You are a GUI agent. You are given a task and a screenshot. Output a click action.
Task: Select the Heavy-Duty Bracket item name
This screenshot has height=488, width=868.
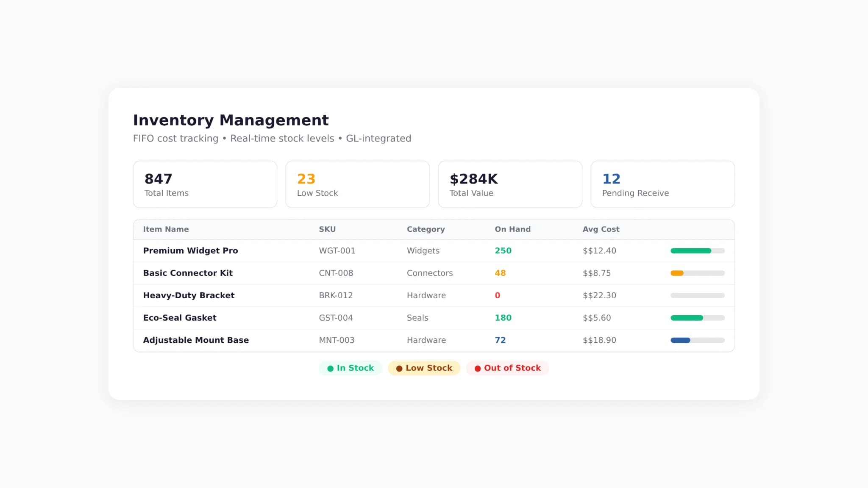click(189, 296)
